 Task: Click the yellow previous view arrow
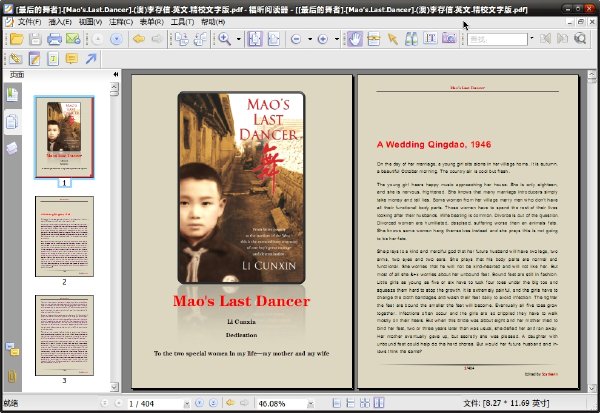click(x=139, y=39)
